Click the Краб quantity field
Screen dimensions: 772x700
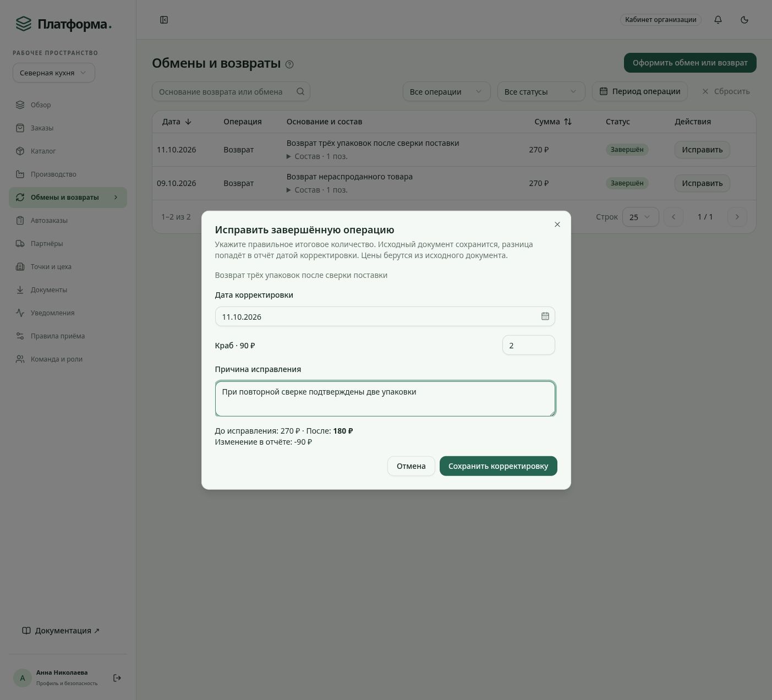[x=528, y=345]
